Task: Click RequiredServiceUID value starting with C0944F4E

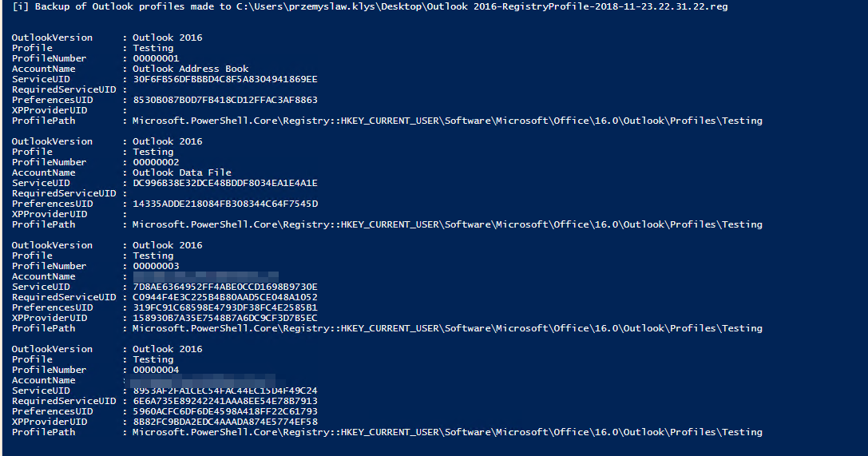Action: pos(225,297)
